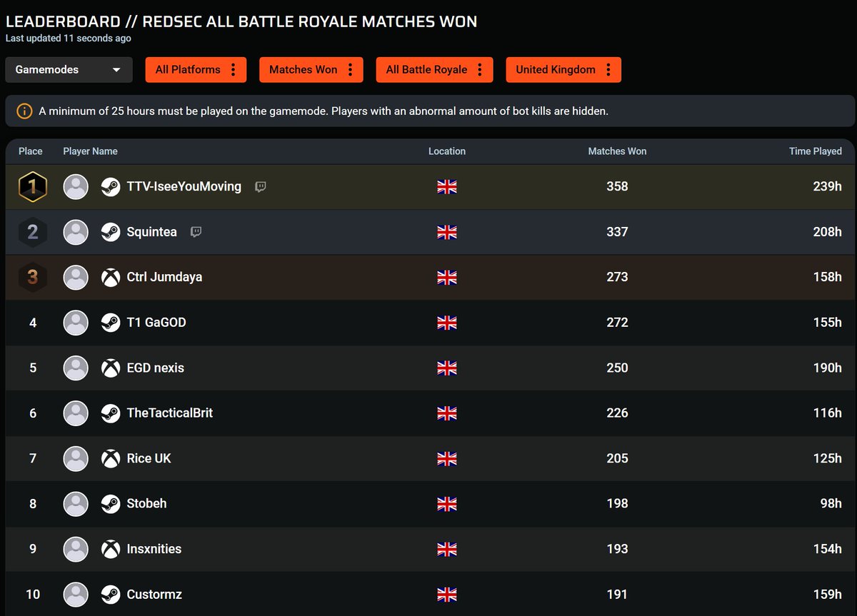Image resolution: width=857 pixels, height=616 pixels.
Task: Click the Steam icon beside TheTacticalBrit
Action: coord(111,413)
